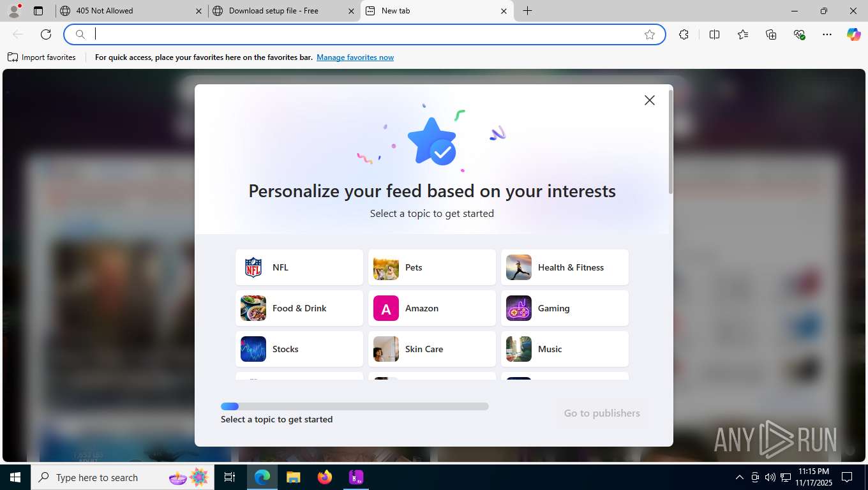Open the Windows Start menu
The width and height of the screenshot is (868, 490).
(15, 477)
